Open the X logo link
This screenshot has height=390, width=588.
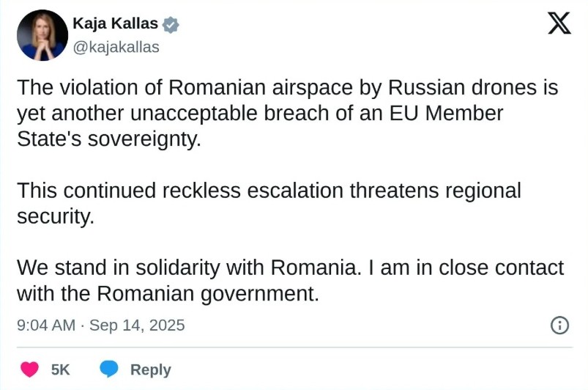(559, 24)
